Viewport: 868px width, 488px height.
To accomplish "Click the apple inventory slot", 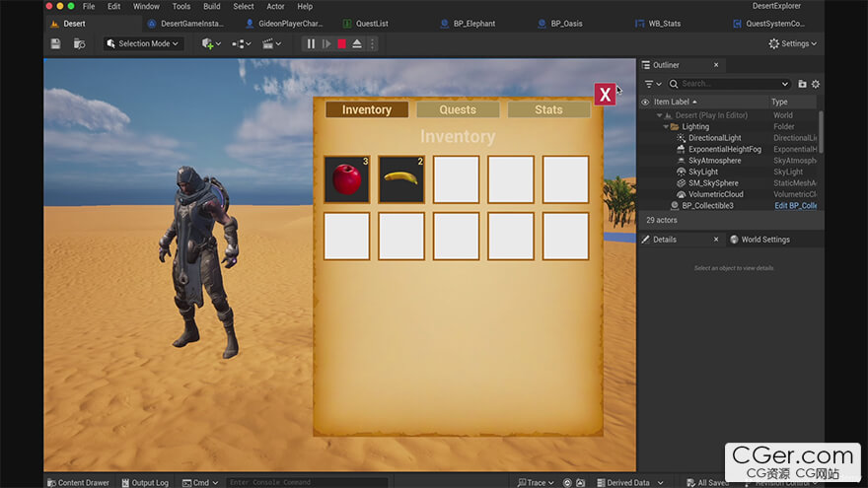I will 346,179.
